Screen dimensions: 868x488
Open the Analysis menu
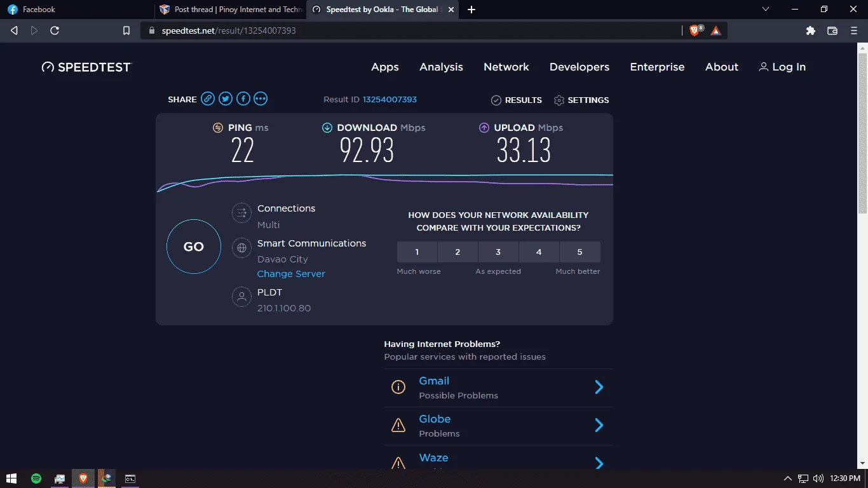pos(441,67)
